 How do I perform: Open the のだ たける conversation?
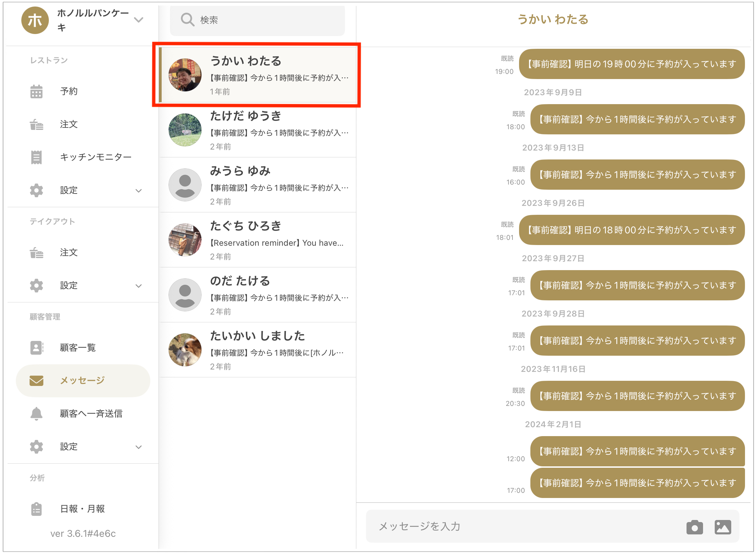click(x=258, y=295)
